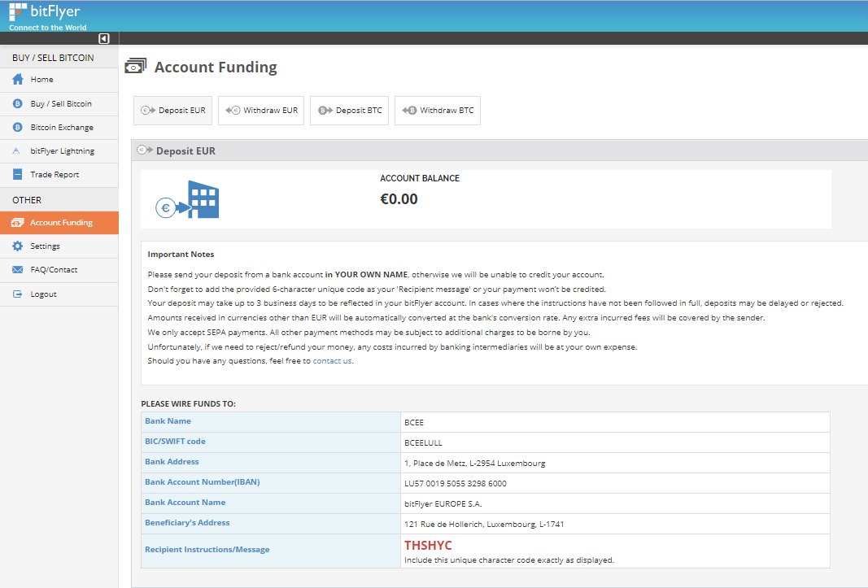Click the 'Recipient Instructions/Message' label
The width and height of the screenshot is (868, 588).
click(207, 550)
